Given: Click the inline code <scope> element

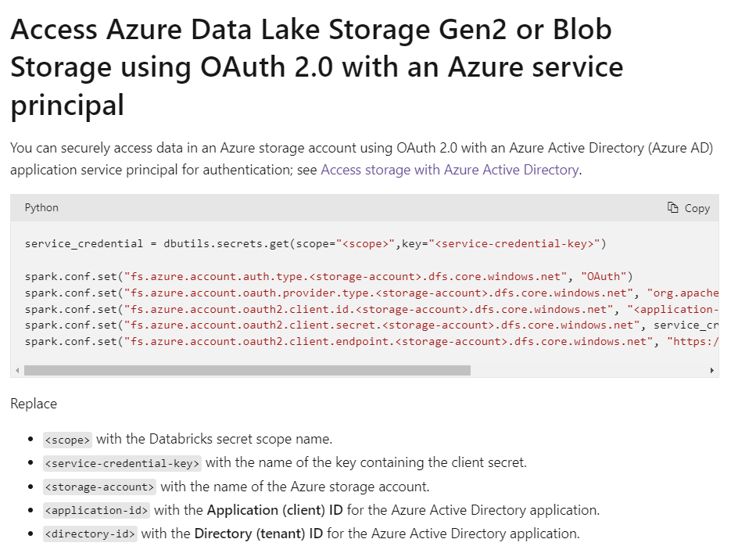Looking at the screenshot, I should point(66,440).
